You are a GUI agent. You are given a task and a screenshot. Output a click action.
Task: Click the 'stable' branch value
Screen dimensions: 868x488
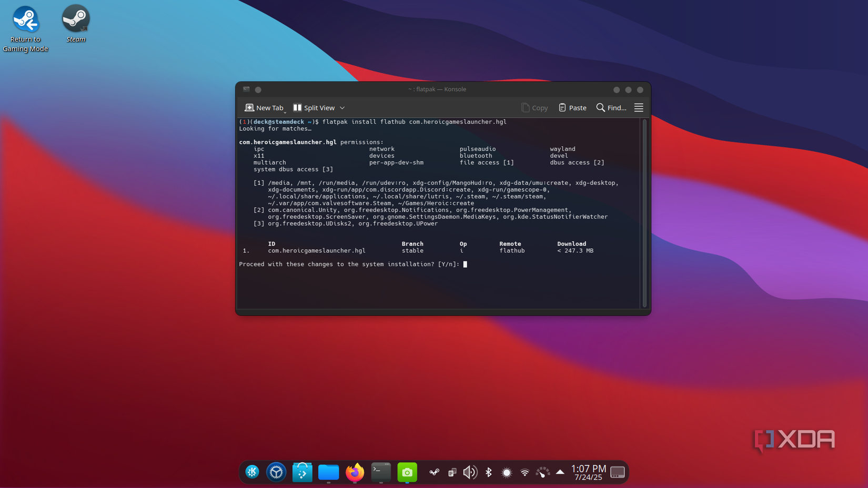(412, 251)
